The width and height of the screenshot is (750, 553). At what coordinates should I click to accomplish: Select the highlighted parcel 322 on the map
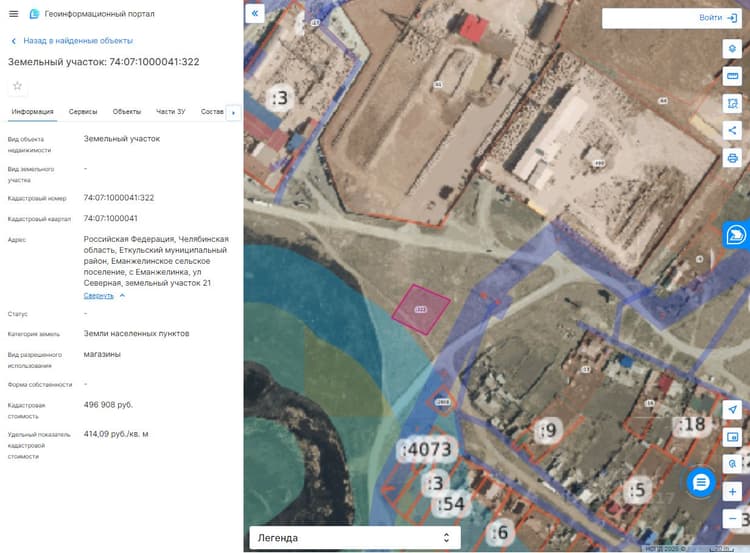[x=421, y=309]
